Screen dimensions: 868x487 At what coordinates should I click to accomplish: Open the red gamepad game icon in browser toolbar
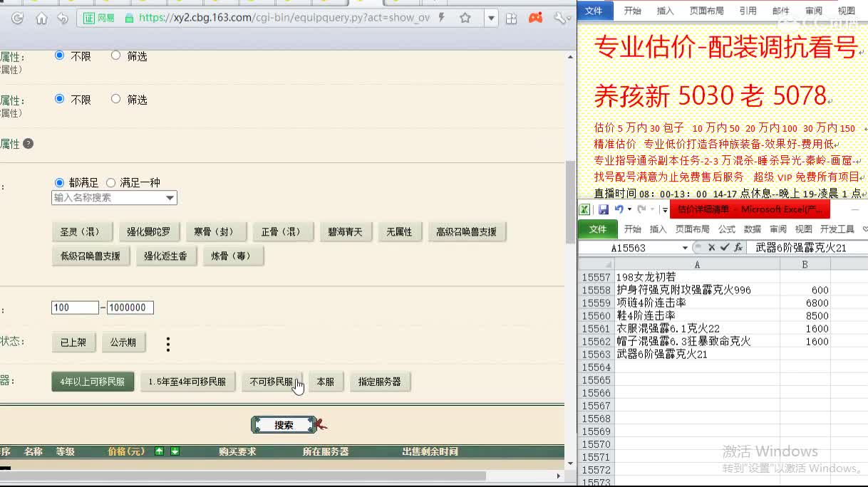coord(535,18)
